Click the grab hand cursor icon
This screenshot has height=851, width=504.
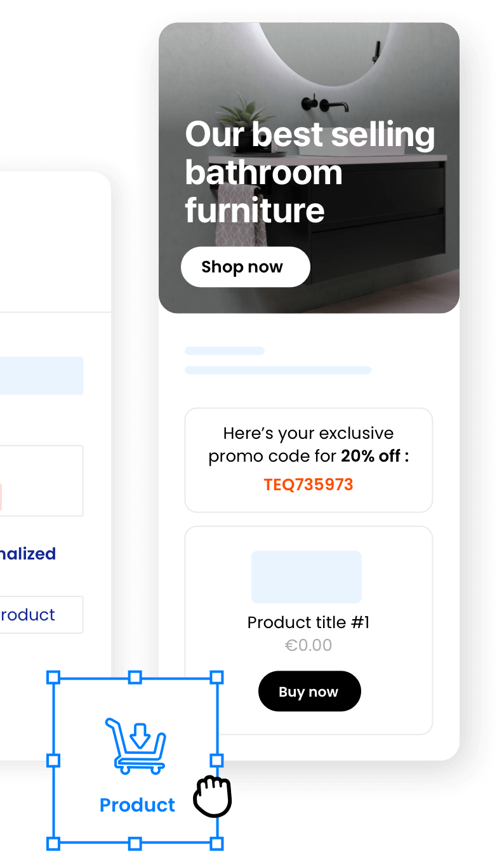[x=212, y=796]
